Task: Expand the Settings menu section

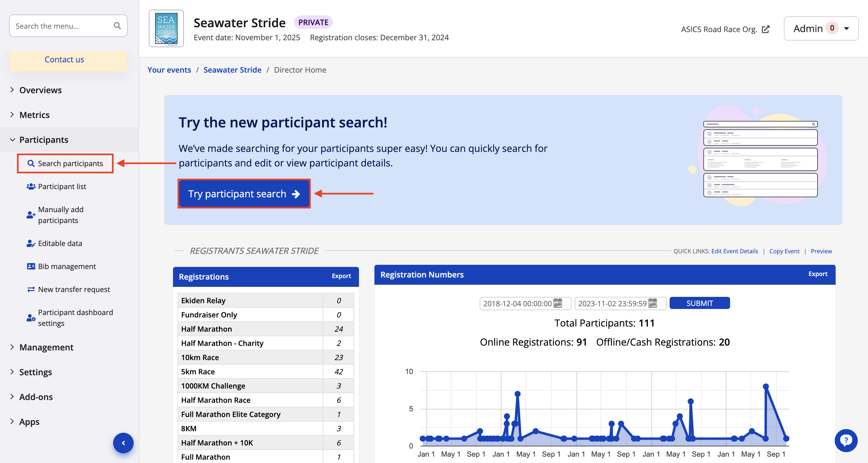Action: 35,372
